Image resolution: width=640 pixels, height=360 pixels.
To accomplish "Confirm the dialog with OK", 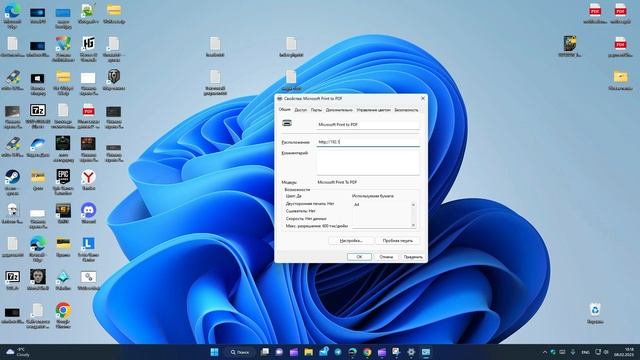I will coord(359,257).
